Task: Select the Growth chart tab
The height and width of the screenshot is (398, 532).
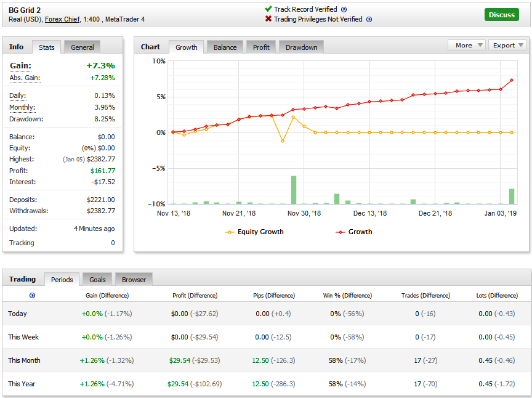Action: 187,47
